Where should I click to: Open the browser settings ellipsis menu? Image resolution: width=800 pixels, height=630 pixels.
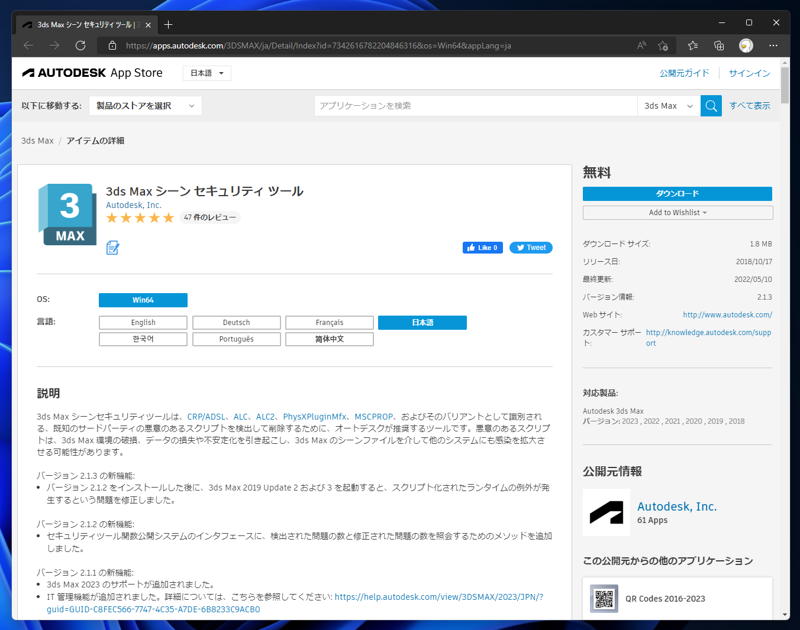773,45
